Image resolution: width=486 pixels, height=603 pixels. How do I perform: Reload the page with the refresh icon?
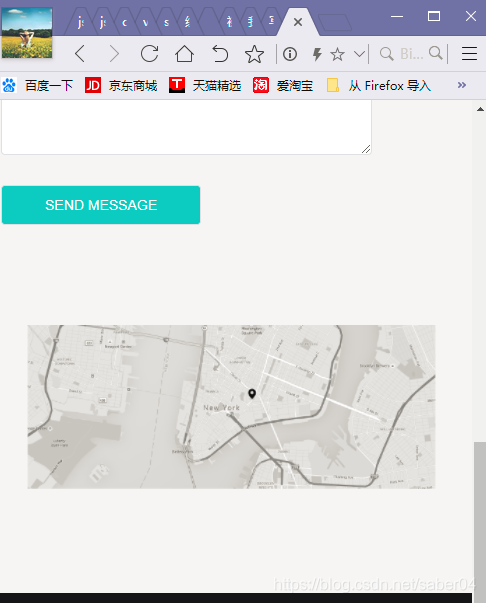(x=150, y=53)
